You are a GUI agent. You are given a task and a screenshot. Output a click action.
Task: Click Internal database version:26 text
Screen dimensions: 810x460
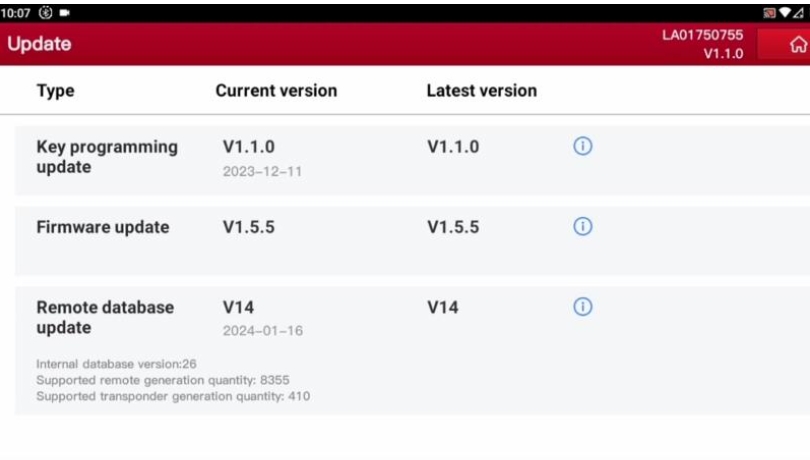[116, 364]
